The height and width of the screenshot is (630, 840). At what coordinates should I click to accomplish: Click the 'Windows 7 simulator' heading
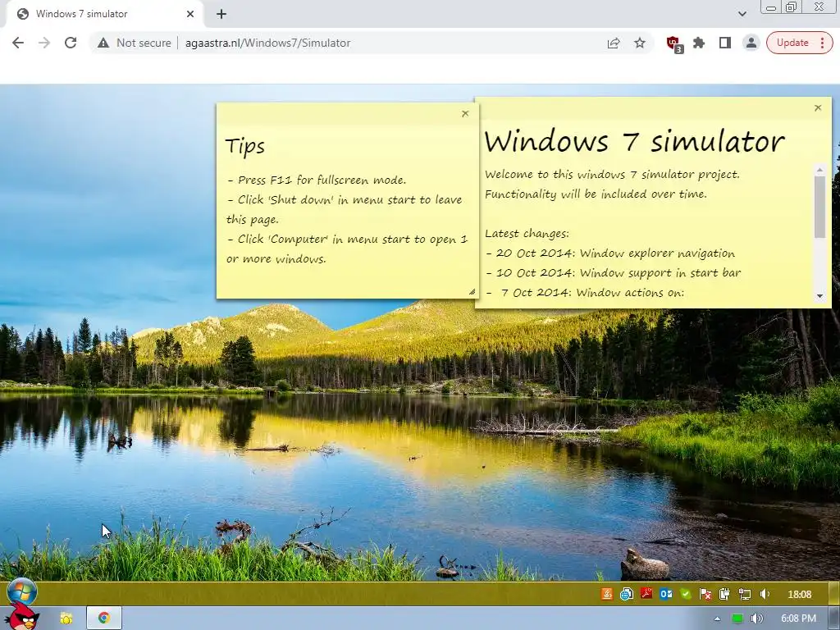point(634,141)
